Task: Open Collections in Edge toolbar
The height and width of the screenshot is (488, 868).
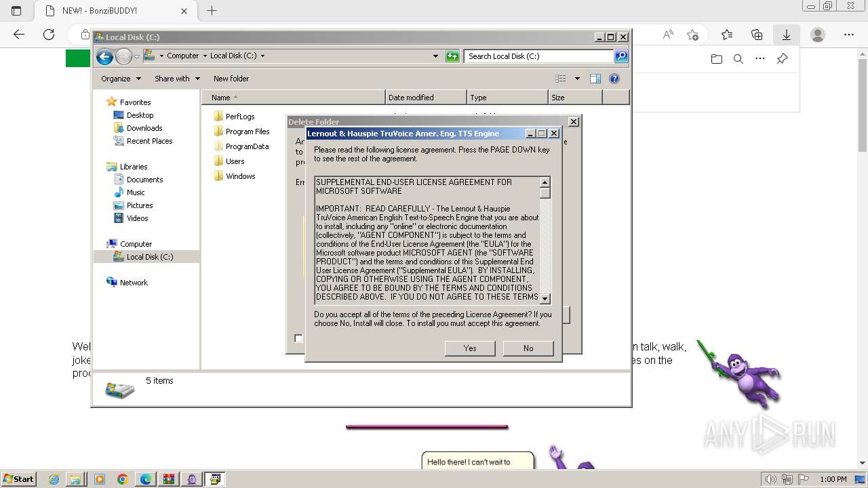Action: [x=757, y=35]
